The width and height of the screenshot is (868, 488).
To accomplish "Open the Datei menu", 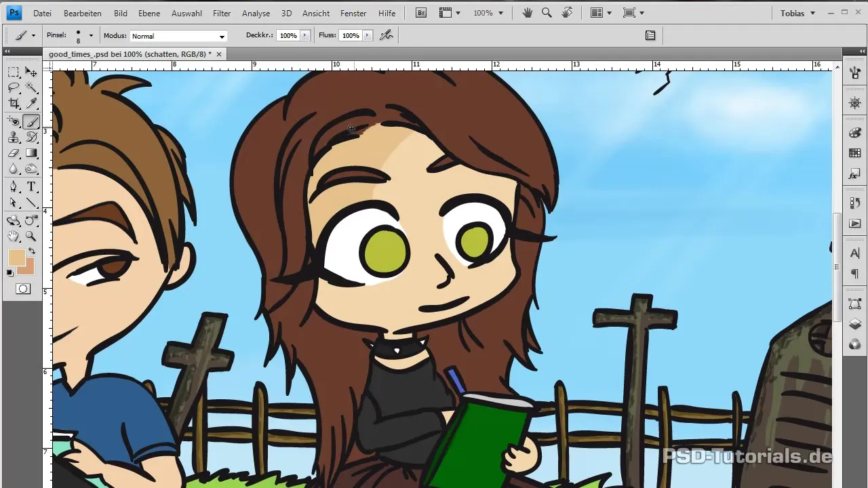I will pos(42,13).
